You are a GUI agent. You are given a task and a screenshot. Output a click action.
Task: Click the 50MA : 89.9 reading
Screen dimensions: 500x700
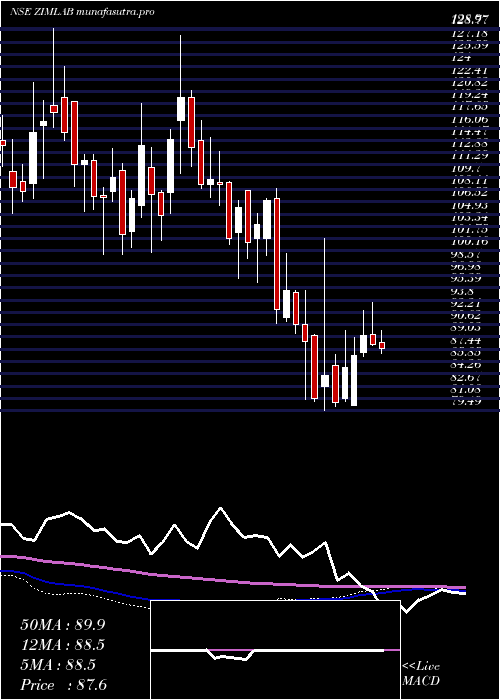tap(63, 624)
